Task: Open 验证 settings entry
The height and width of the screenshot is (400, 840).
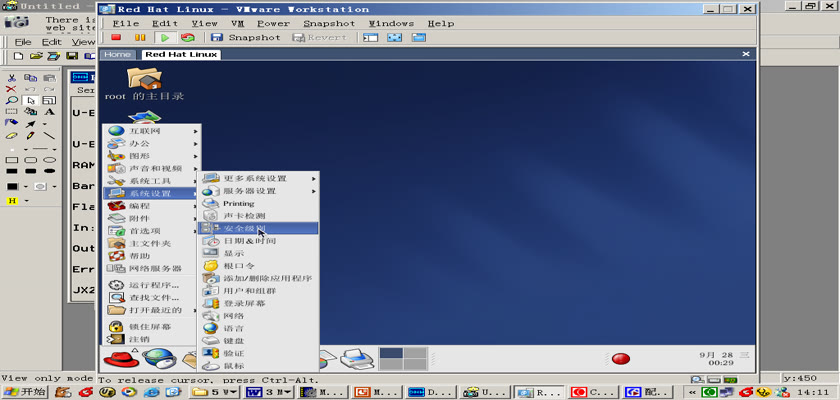Action: (x=259, y=353)
